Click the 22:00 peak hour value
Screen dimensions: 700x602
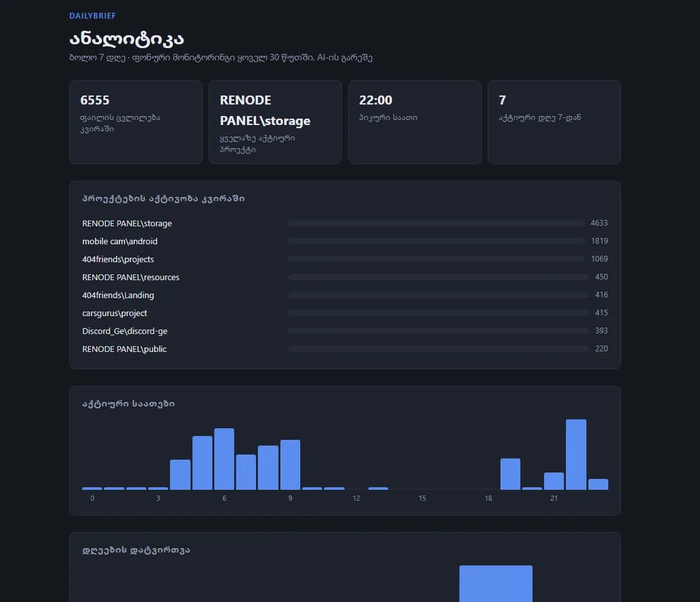coord(375,100)
